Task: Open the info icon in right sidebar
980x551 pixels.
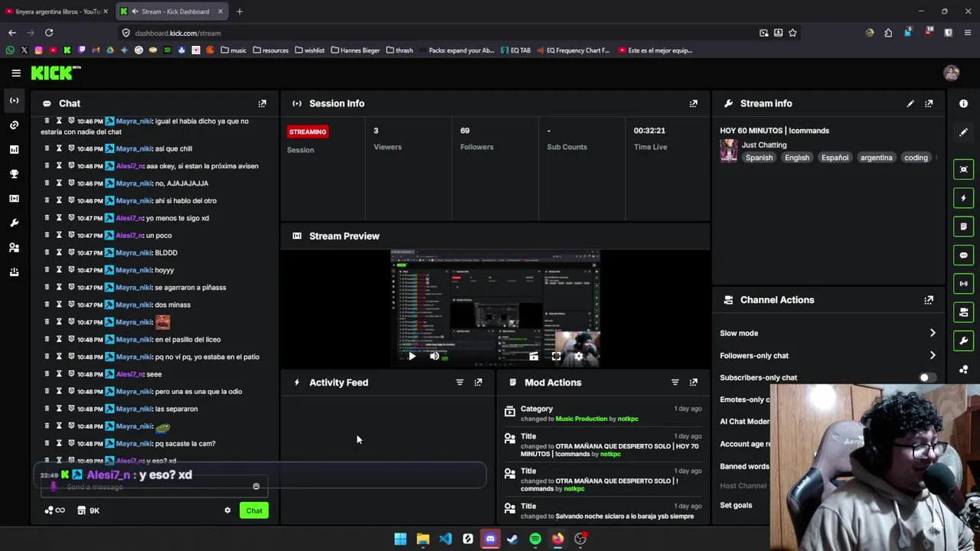Action: [x=964, y=103]
